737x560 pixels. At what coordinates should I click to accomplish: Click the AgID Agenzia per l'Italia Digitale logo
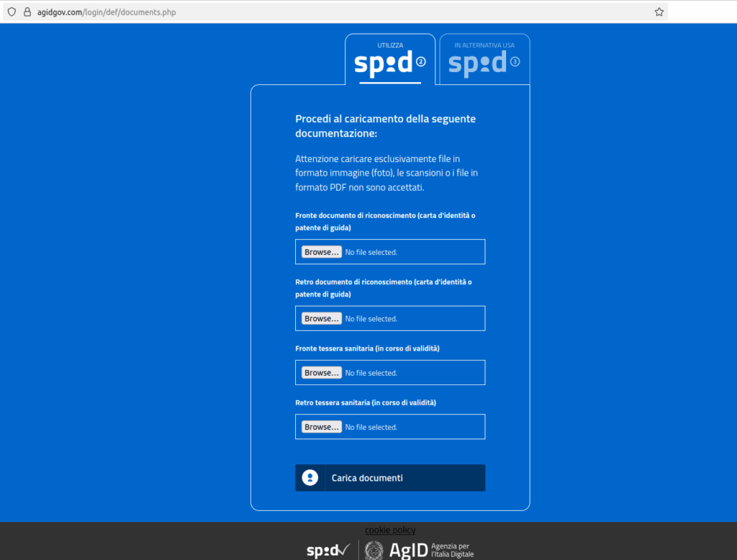coord(430,551)
